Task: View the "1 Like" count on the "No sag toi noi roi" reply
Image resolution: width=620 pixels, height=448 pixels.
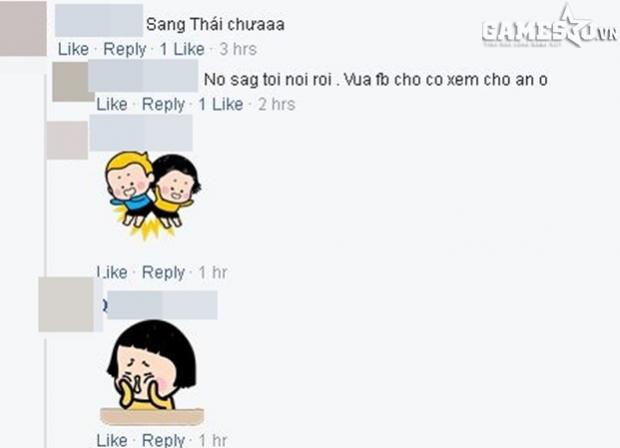Action: (x=221, y=104)
